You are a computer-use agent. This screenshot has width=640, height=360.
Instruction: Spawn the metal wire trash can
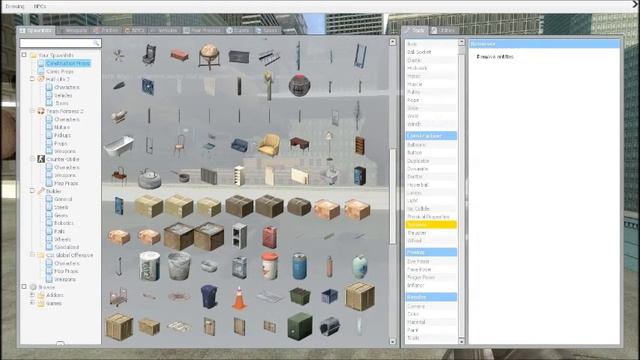tap(179, 266)
